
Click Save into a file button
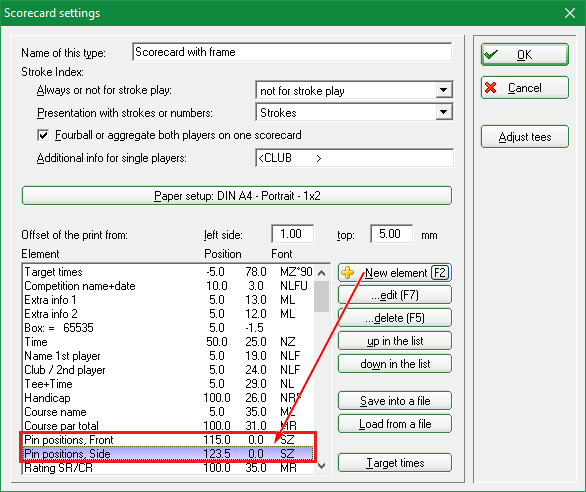[x=395, y=401]
